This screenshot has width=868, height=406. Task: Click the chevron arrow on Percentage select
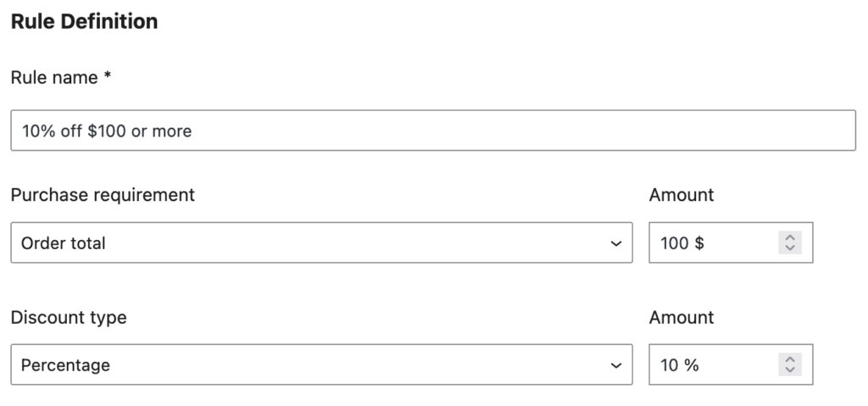point(615,366)
